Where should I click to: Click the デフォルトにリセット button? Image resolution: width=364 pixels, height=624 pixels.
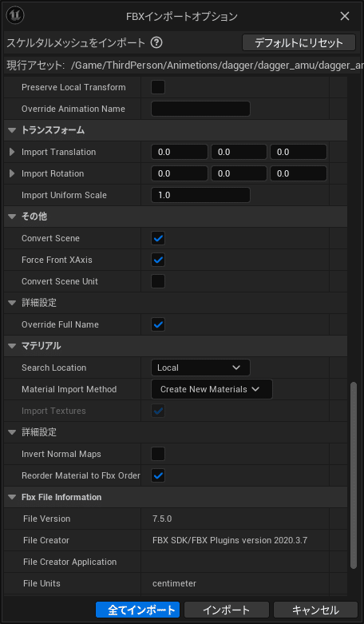(299, 42)
